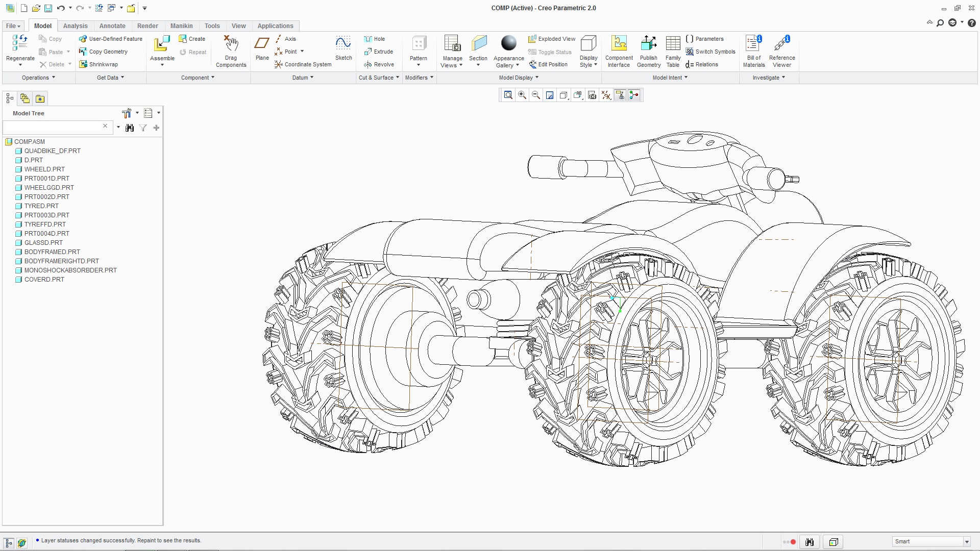The width and height of the screenshot is (980, 551).
Task: Click the Repaint graphics icon
Action: tap(550, 95)
